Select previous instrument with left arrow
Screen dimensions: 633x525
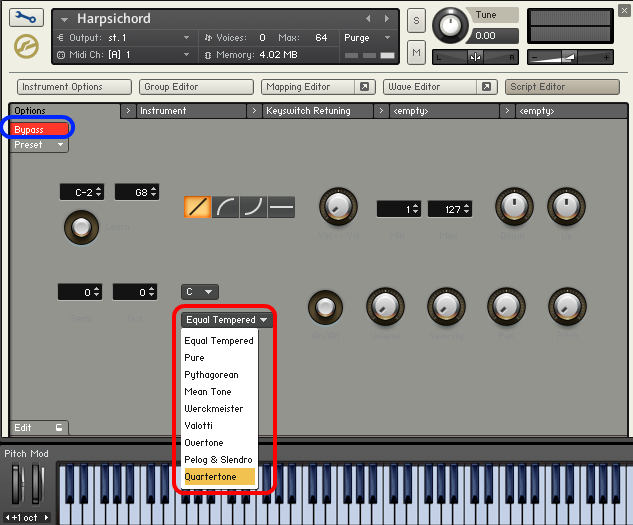pyautogui.click(x=368, y=19)
